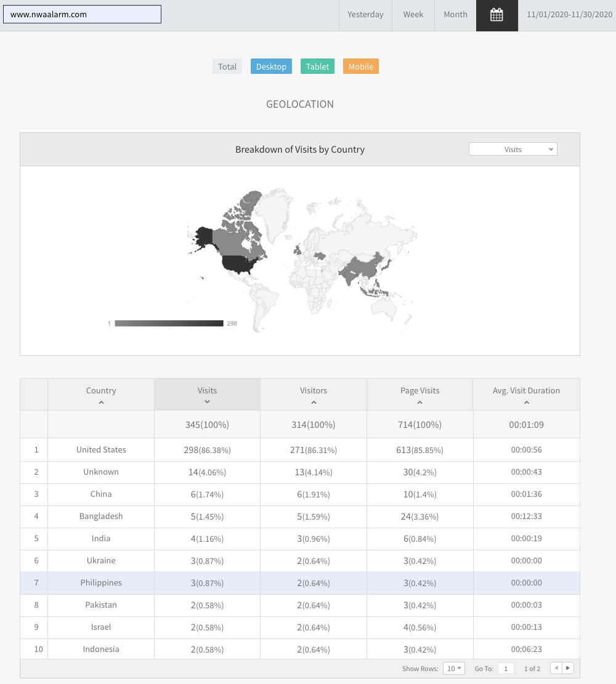Toggle the Mobile device filter
The width and height of the screenshot is (616, 684).
(x=360, y=66)
